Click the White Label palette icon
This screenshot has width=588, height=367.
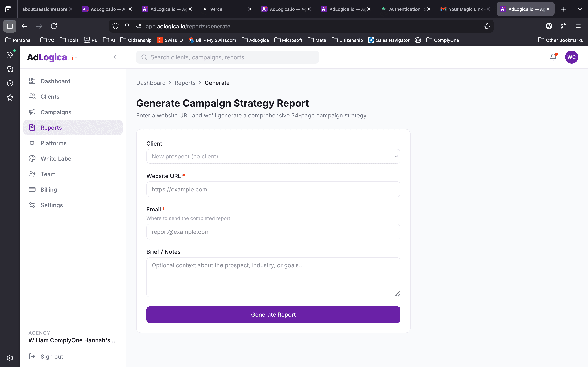coord(32,158)
